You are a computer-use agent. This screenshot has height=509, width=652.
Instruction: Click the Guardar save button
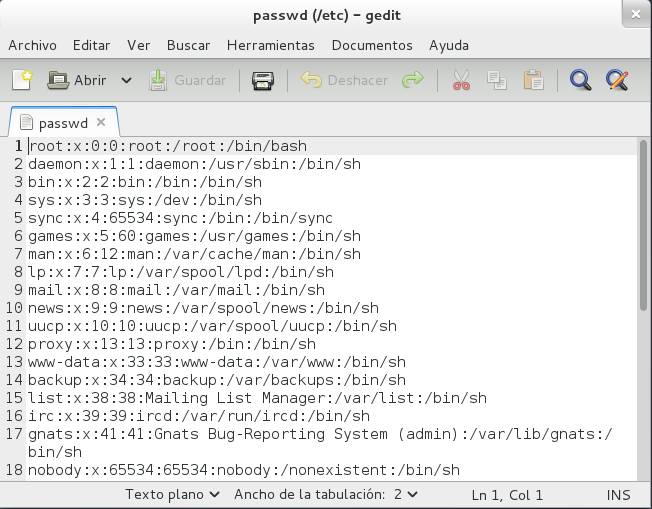(188, 80)
